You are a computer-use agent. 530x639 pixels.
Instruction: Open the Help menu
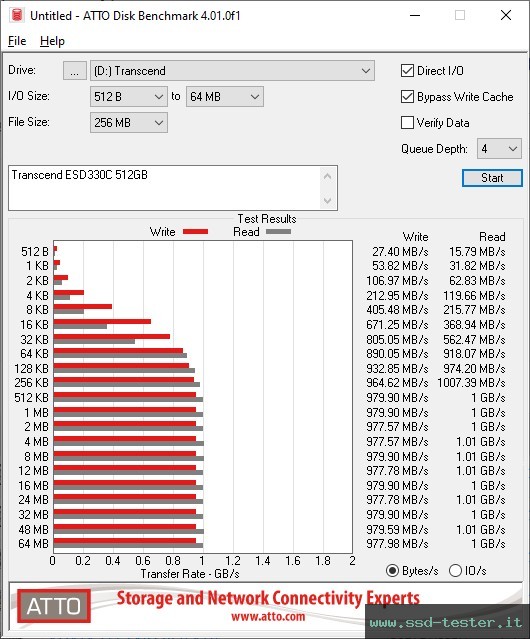[x=52, y=41]
